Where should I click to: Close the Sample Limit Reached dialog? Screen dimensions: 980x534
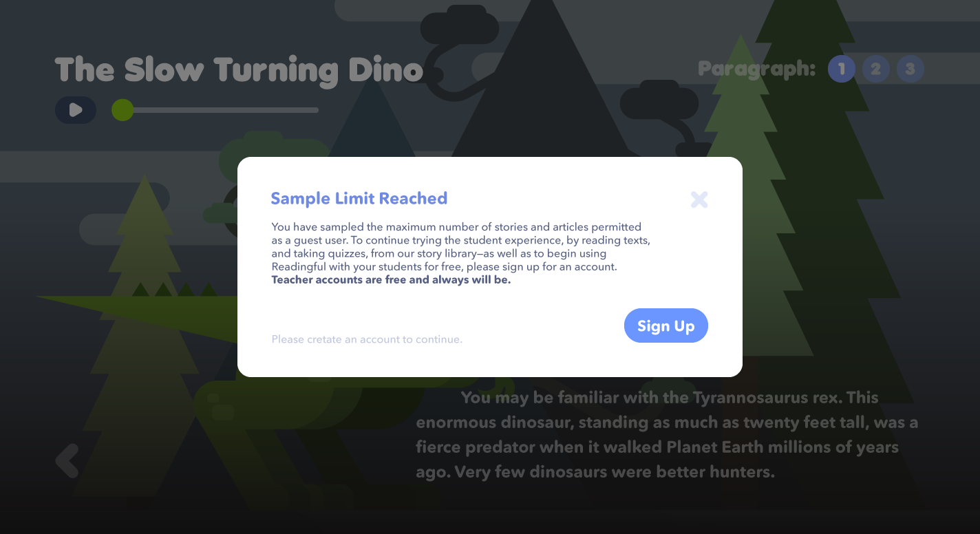(x=699, y=200)
